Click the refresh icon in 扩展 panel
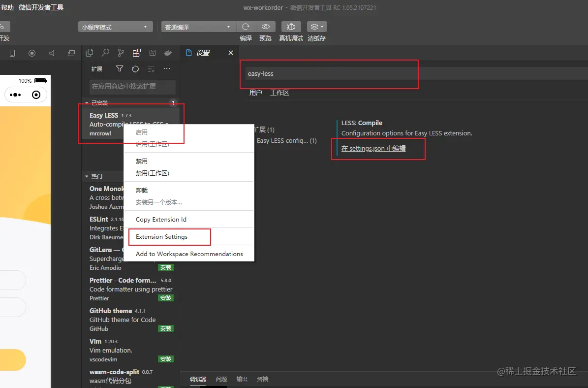Screen dimensions: 588x388 135,68
